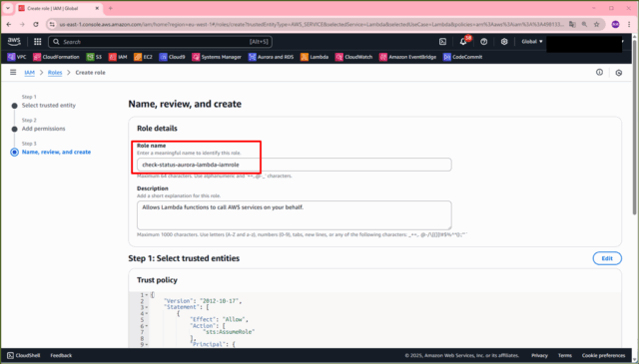Open the AWS services grid menu

[38, 42]
